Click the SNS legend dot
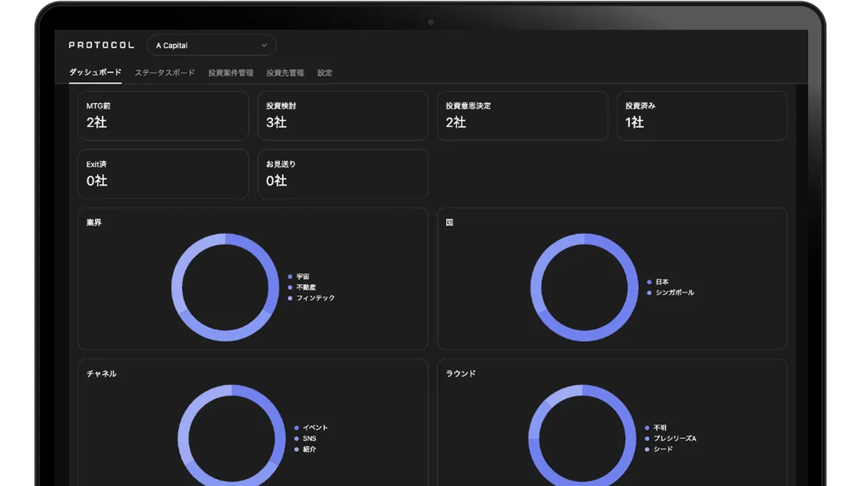The width and height of the screenshot is (868, 486). 297,438
